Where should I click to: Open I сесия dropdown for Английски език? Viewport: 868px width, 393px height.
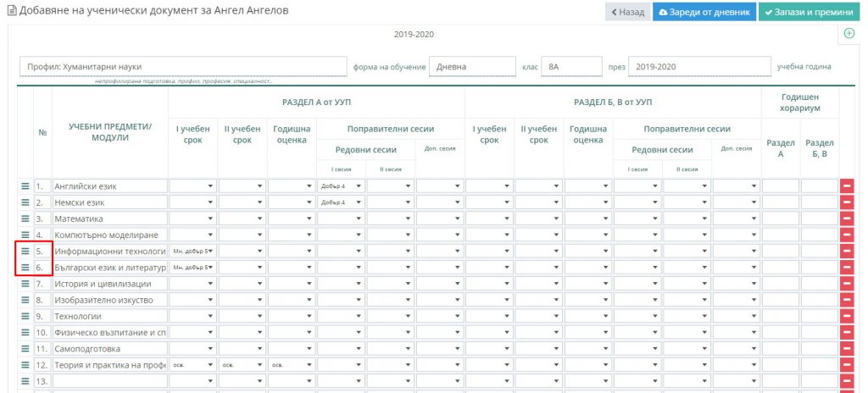click(x=341, y=186)
